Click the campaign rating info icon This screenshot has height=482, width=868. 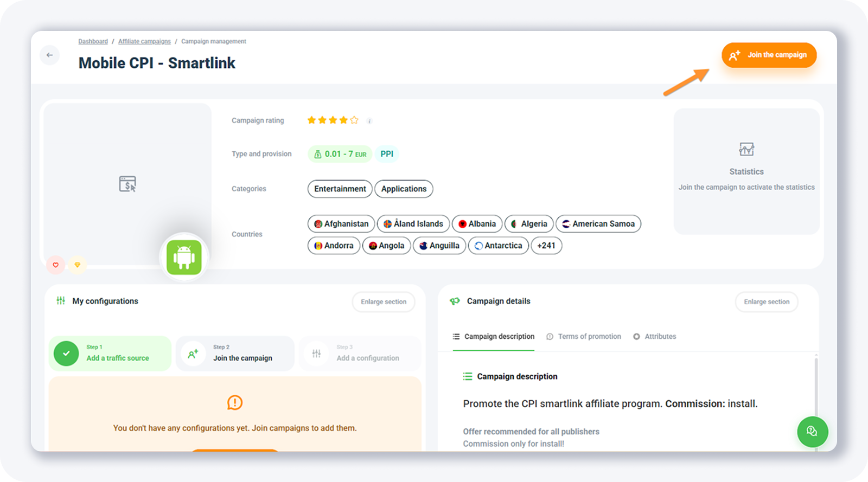coord(369,121)
